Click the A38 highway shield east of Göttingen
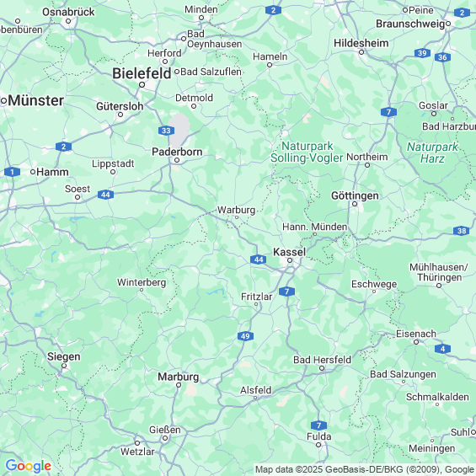This screenshot has width=476, height=476. click(462, 231)
